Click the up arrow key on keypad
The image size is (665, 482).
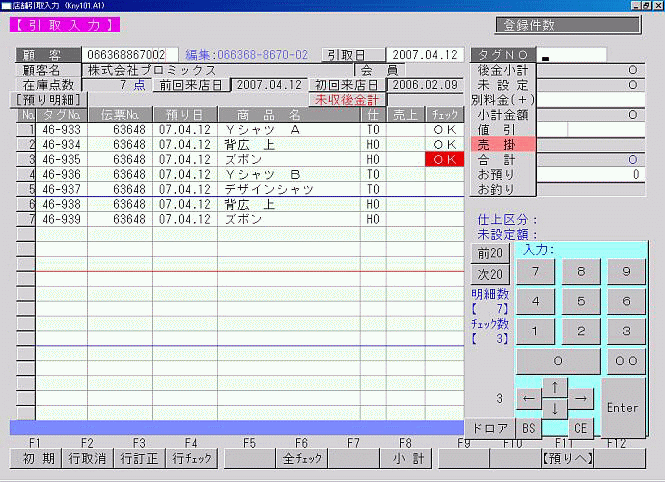[x=555, y=387]
